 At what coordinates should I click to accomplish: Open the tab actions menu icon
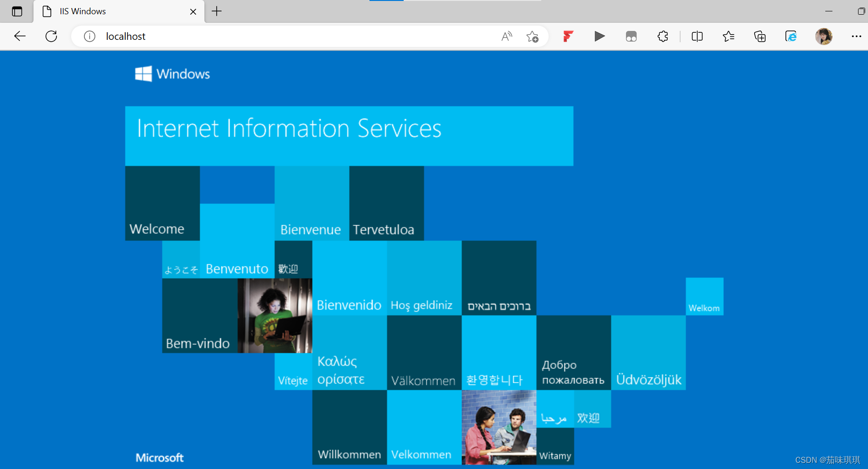tap(17, 11)
